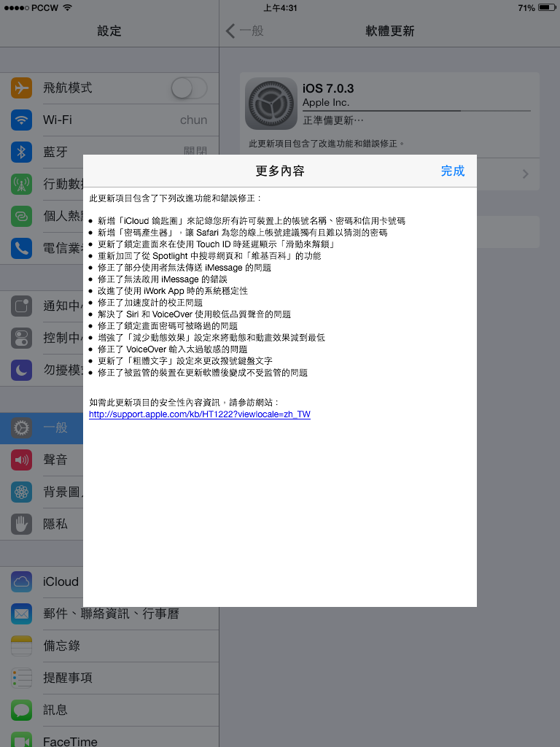Screen dimensions: 560x747
Task: Tap the Messages (訊息) bubble icon
Action: click(21, 710)
